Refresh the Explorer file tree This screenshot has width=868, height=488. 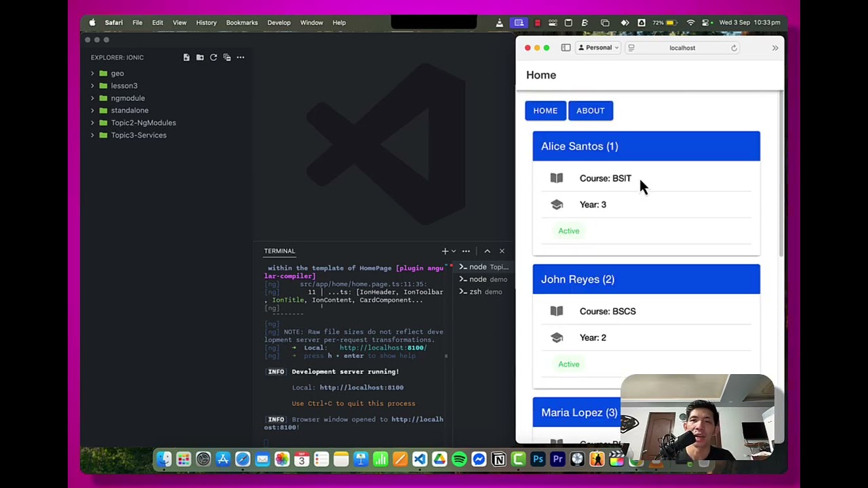click(214, 58)
